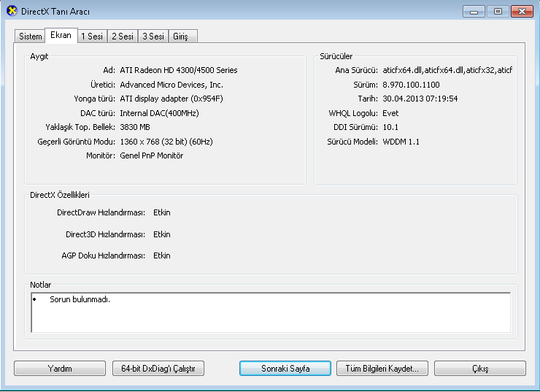540x392 pixels.
Task: Open the 2 Sesi tab
Action: [123, 36]
